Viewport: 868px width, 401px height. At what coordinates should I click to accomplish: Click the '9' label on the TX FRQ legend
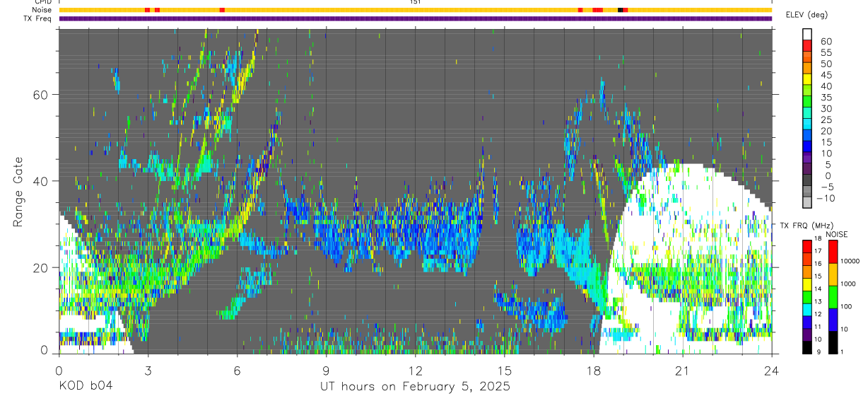point(819,352)
